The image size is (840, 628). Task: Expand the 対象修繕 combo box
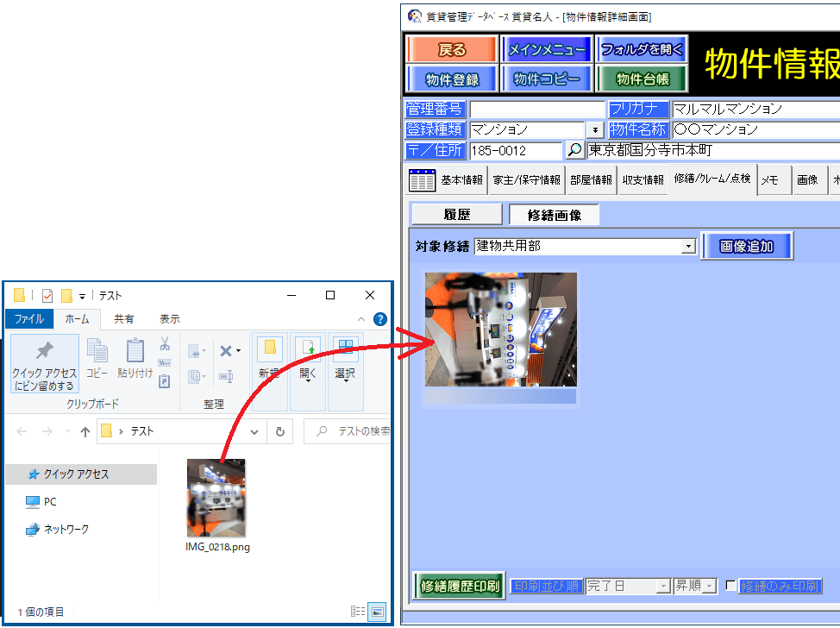click(687, 247)
